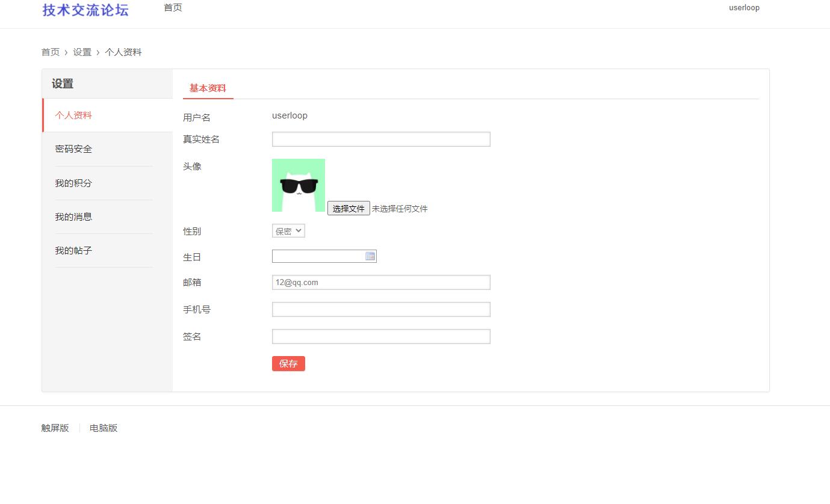Select 我的帖子 in the sidebar
Viewport: 830px width, 504px height.
coord(73,250)
